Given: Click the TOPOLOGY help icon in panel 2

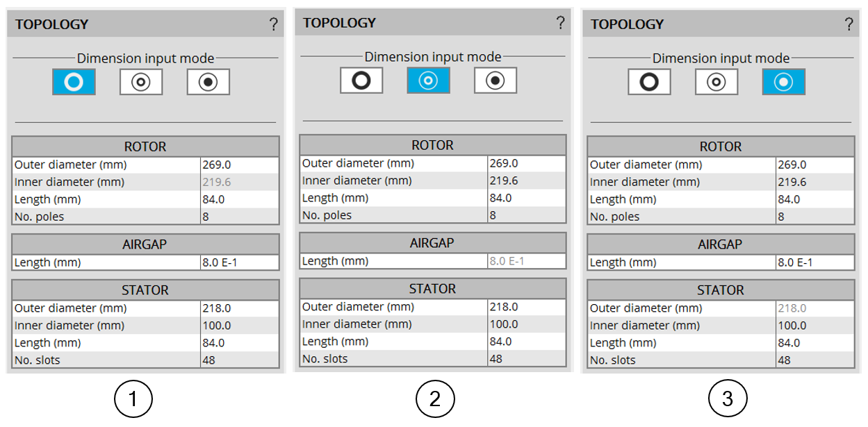Looking at the screenshot, I should pos(560,23).
